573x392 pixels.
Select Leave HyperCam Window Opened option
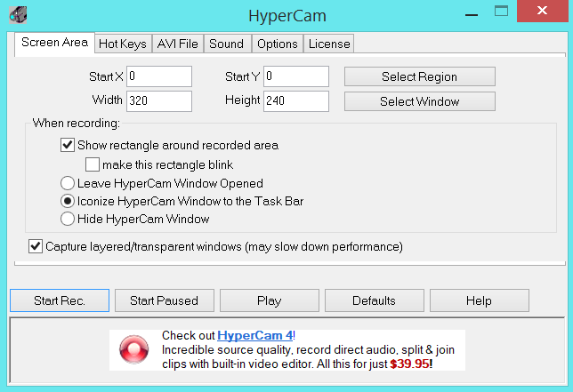point(68,183)
